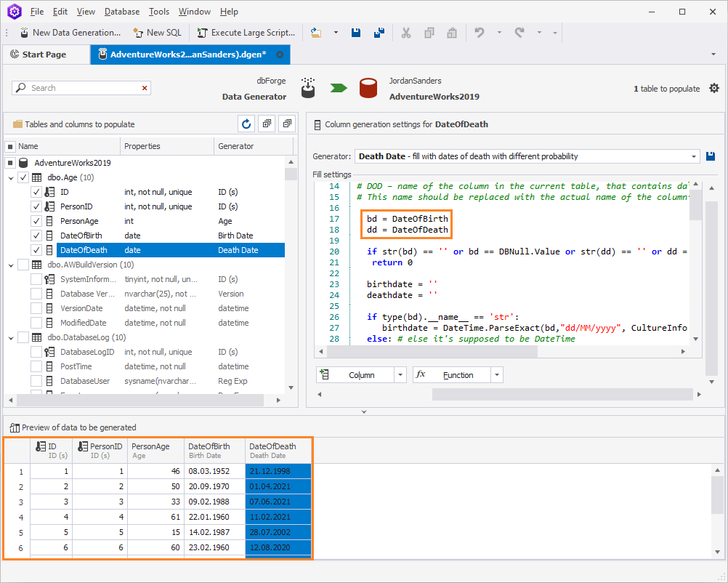This screenshot has height=583, width=728.
Task: Close the AdventureWorks dgen tab
Action: [280, 55]
